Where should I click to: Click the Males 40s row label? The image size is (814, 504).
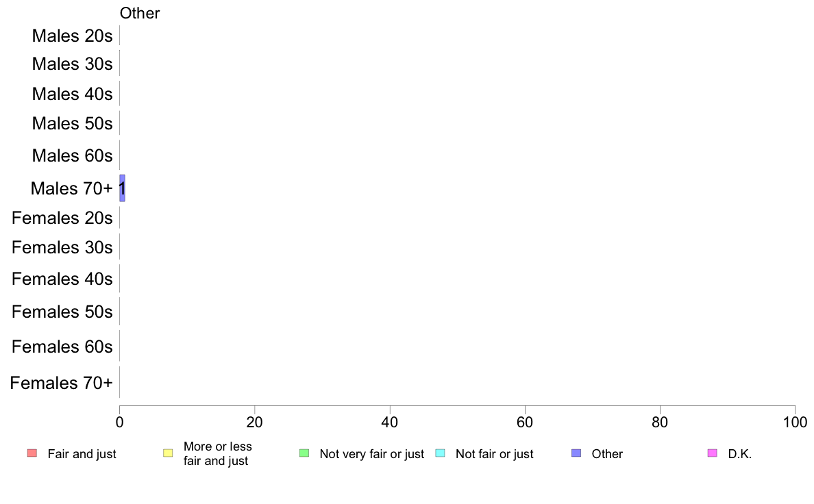[x=72, y=94]
